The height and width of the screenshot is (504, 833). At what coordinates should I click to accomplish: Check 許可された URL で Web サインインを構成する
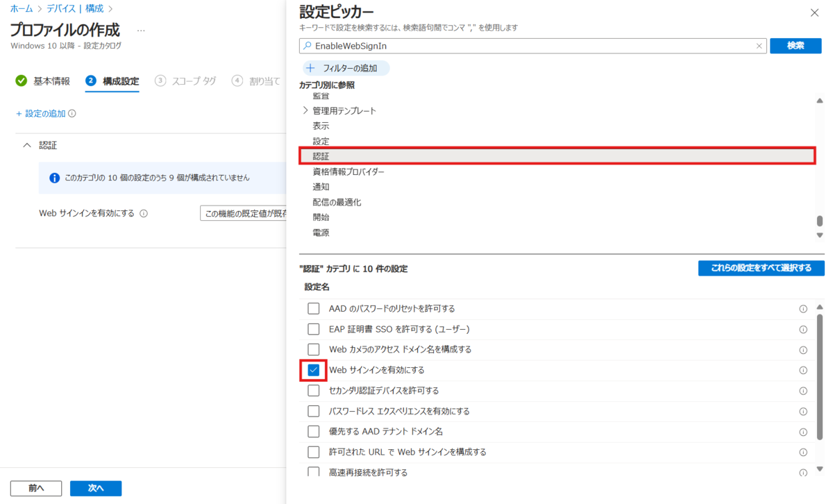point(314,452)
